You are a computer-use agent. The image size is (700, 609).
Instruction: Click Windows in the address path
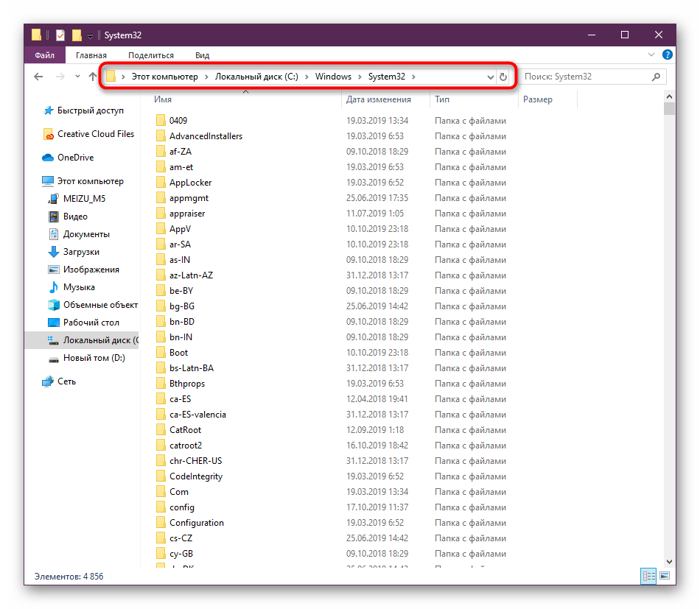(x=334, y=77)
